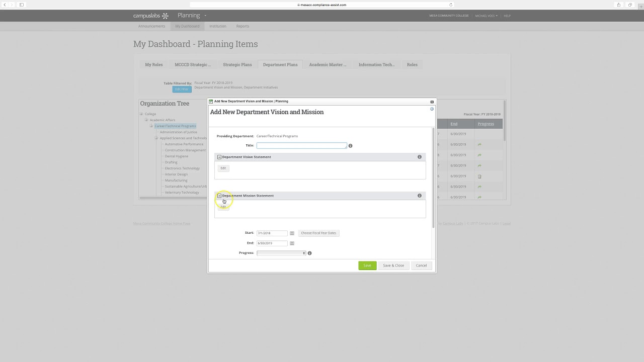Viewport: 644px width, 362px height.
Task: Collapse the Career/Technical Programs tree node
Action: click(151, 126)
